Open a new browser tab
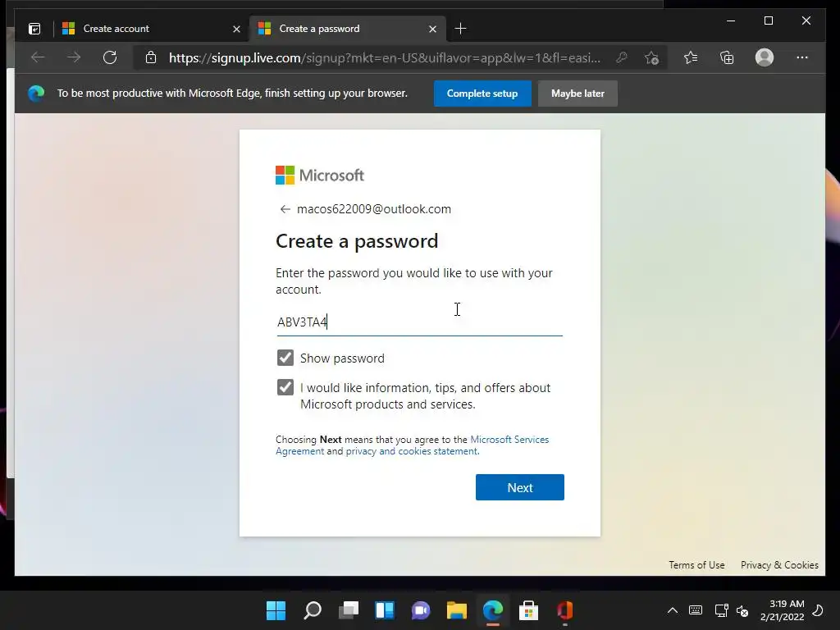The image size is (840, 630). [x=460, y=29]
